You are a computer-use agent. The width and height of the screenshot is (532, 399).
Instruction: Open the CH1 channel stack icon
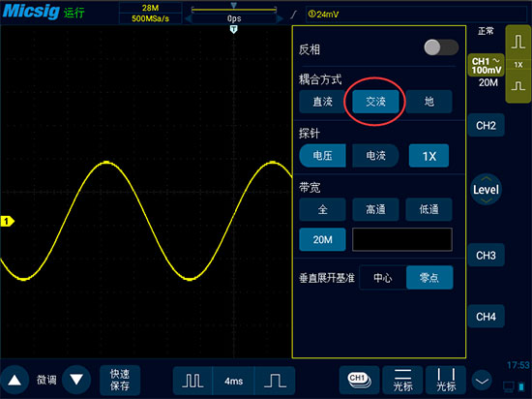click(359, 381)
